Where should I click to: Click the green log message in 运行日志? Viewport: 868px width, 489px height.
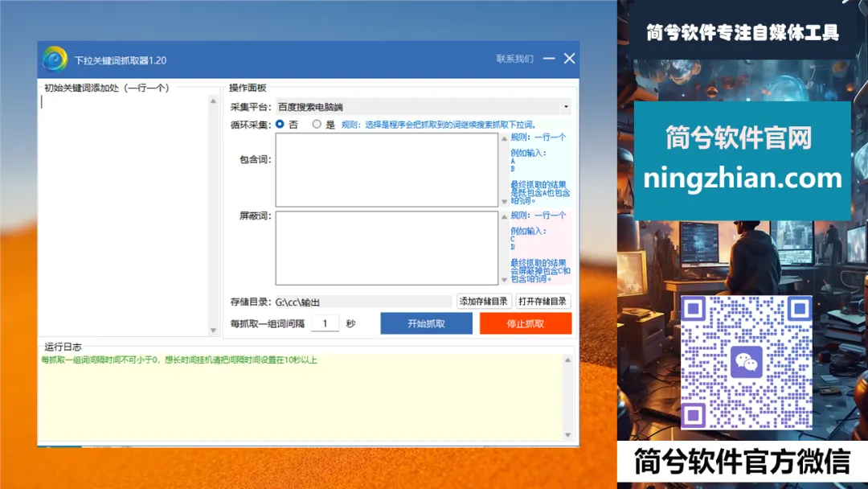pyautogui.click(x=179, y=360)
